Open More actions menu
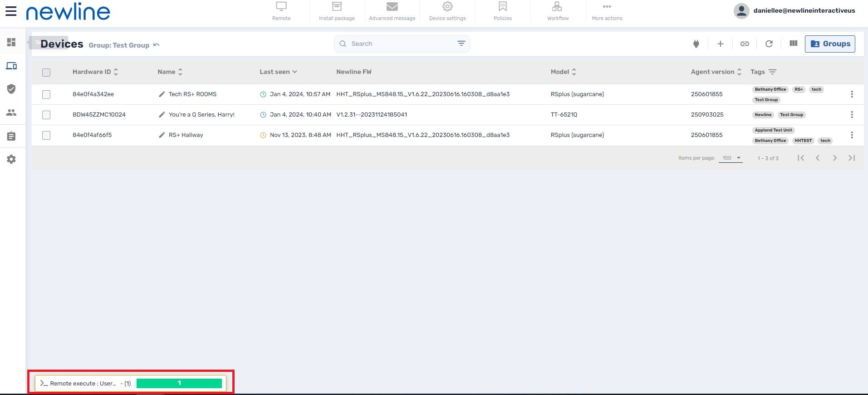 click(607, 12)
